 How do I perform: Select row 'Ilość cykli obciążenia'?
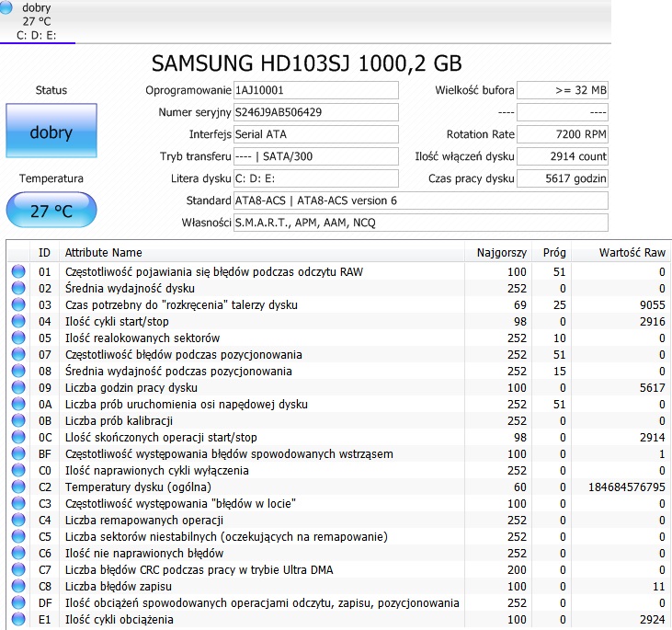(x=337, y=620)
